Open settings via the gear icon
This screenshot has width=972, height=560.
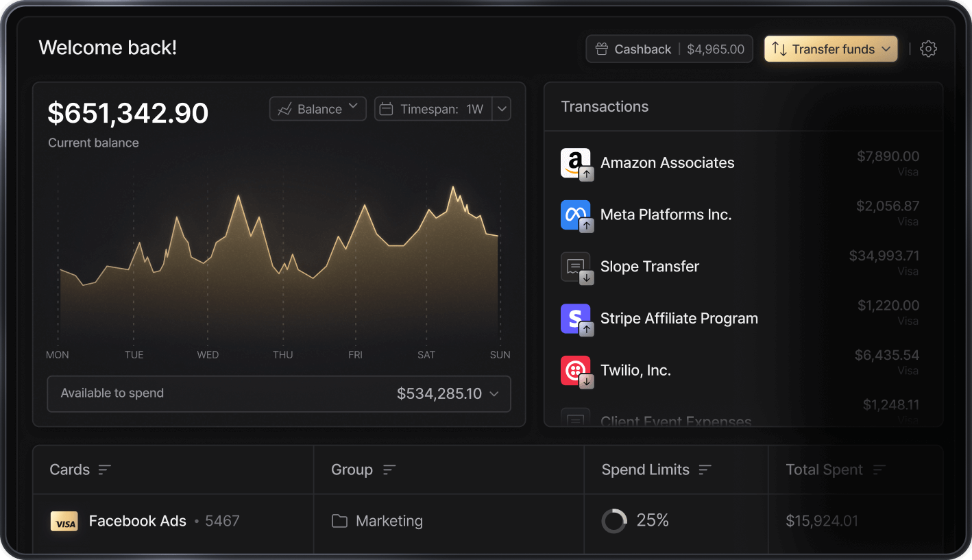(928, 49)
